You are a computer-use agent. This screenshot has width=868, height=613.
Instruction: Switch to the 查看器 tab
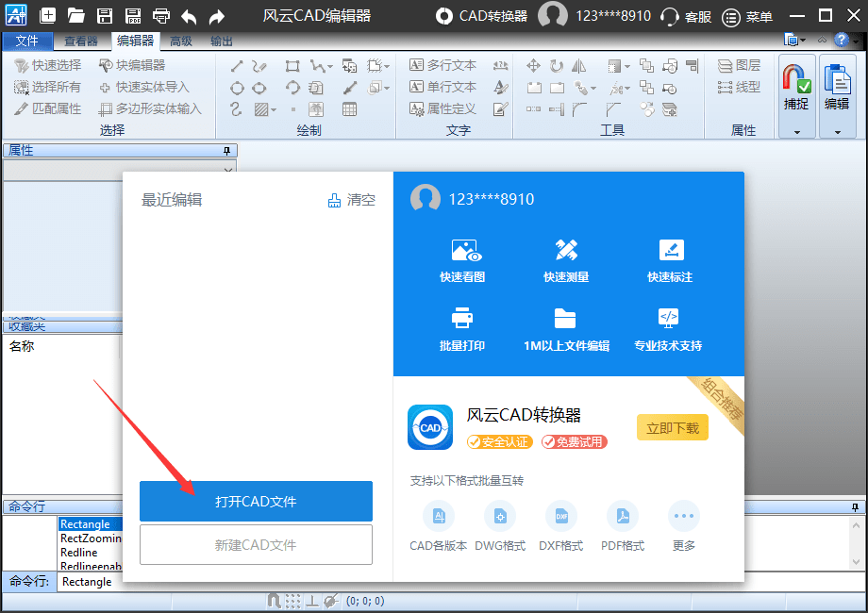81,41
